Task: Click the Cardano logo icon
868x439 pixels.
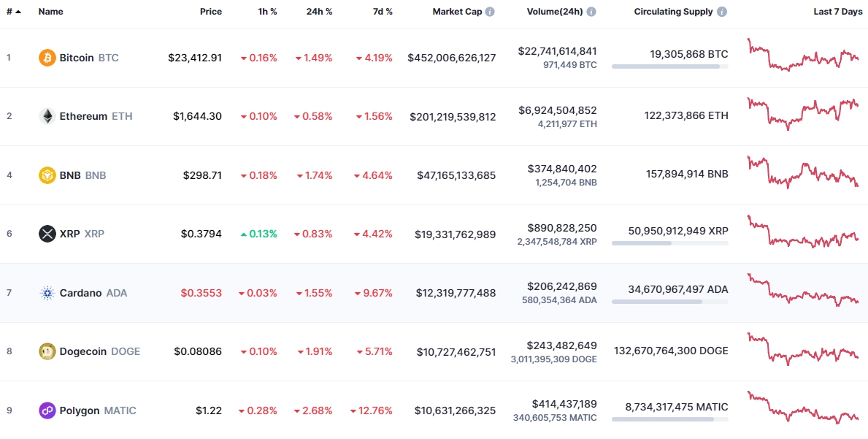Action: 47,293
